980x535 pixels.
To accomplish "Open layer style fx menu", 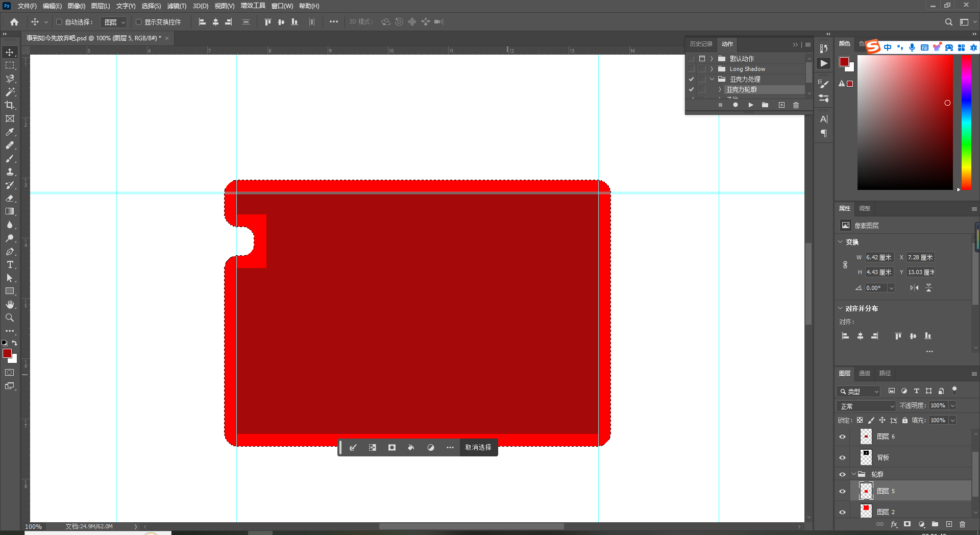I will coord(894,524).
